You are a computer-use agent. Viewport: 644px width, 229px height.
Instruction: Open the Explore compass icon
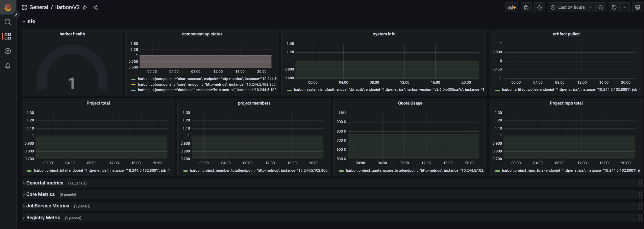coord(8,51)
